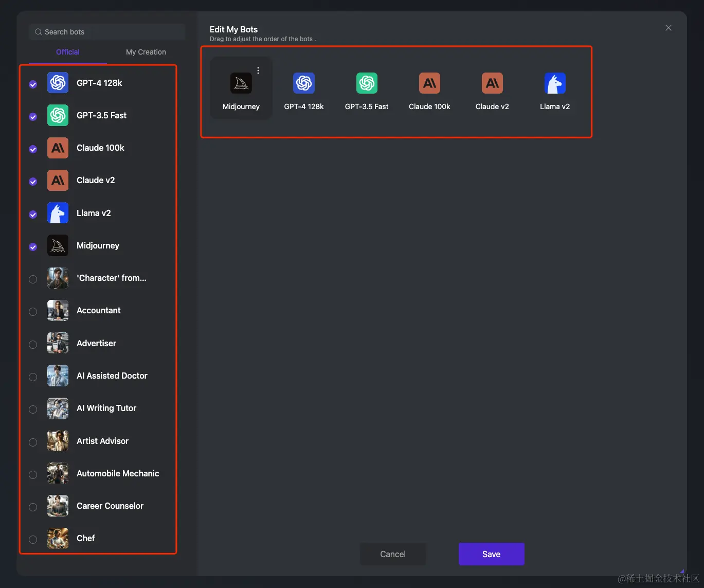Uncheck the GPT-4 128k bot
The image size is (704, 588).
pos(33,84)
